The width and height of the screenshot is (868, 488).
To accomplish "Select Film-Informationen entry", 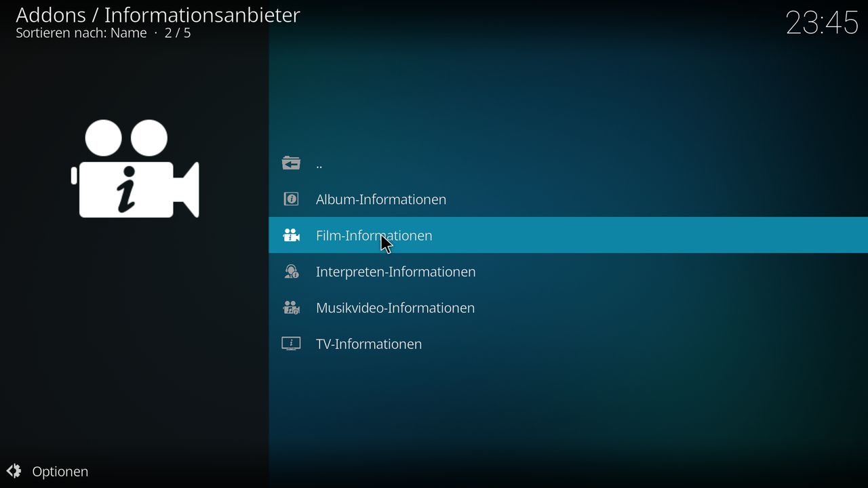I will pyautogui.click(x=568, y=235).
